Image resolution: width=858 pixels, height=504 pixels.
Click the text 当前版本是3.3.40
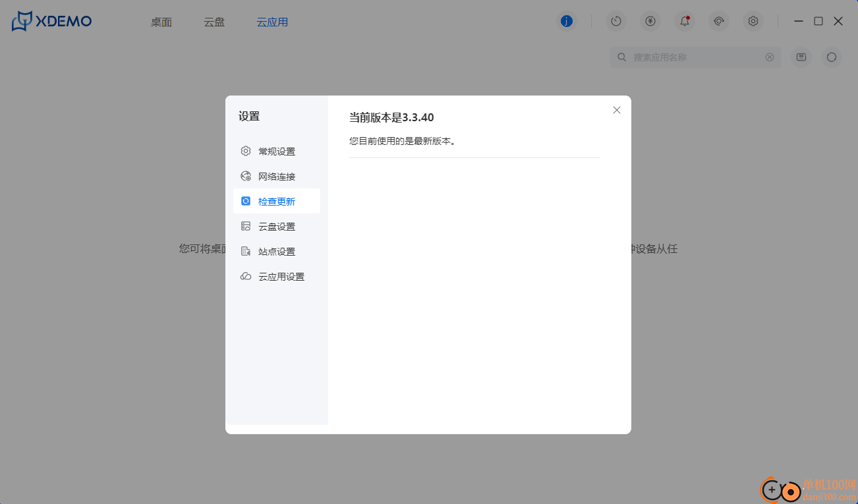tap(391, 117)
